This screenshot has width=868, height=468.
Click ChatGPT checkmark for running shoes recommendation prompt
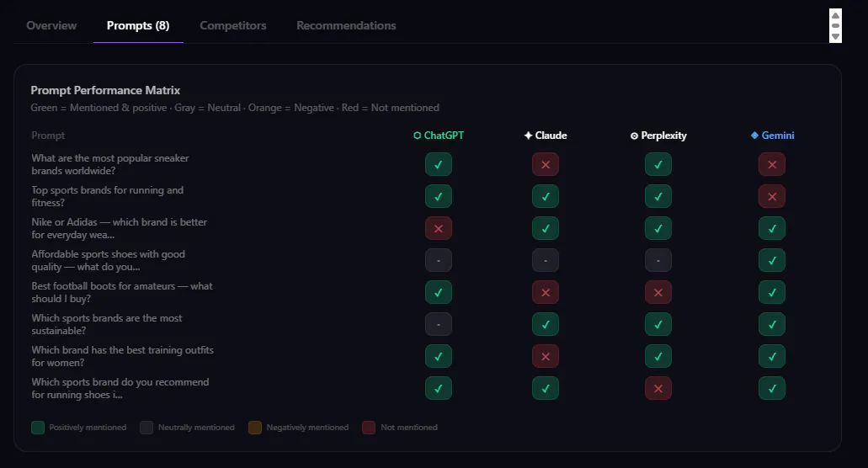pos(439,388)
